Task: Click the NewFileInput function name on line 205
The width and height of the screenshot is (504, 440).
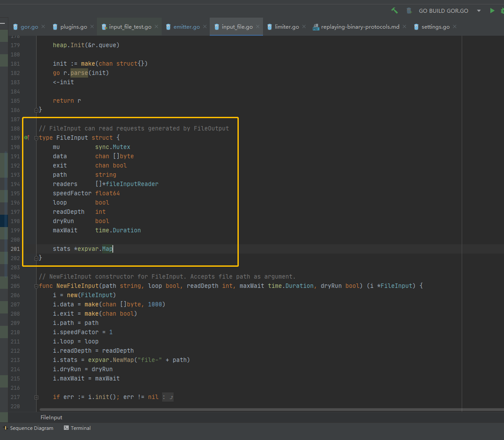Action: pos(78,286)
